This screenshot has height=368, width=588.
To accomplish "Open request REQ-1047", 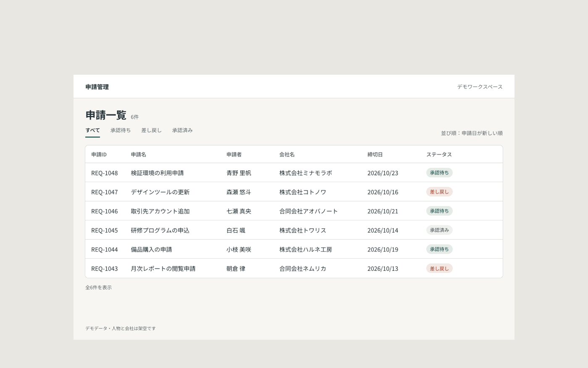I will click(105, 192).
